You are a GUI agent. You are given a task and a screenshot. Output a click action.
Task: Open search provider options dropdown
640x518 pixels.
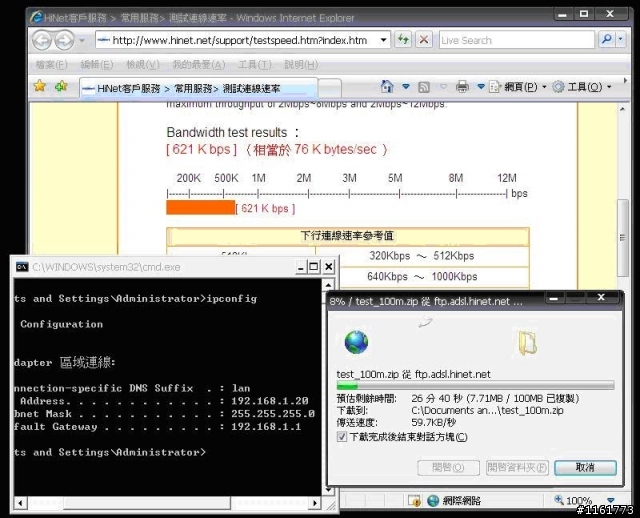pos(621,40)
